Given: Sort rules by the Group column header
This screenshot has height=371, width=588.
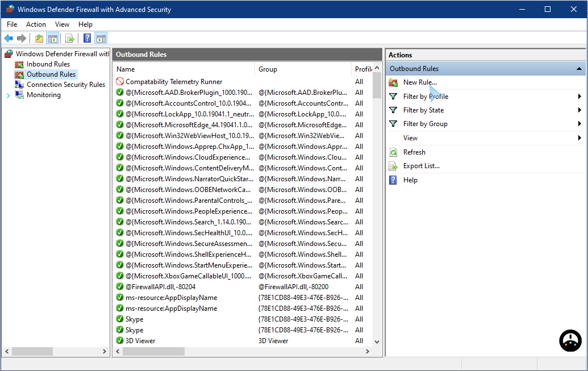Looking at the screenshot, I should (303, 69).
